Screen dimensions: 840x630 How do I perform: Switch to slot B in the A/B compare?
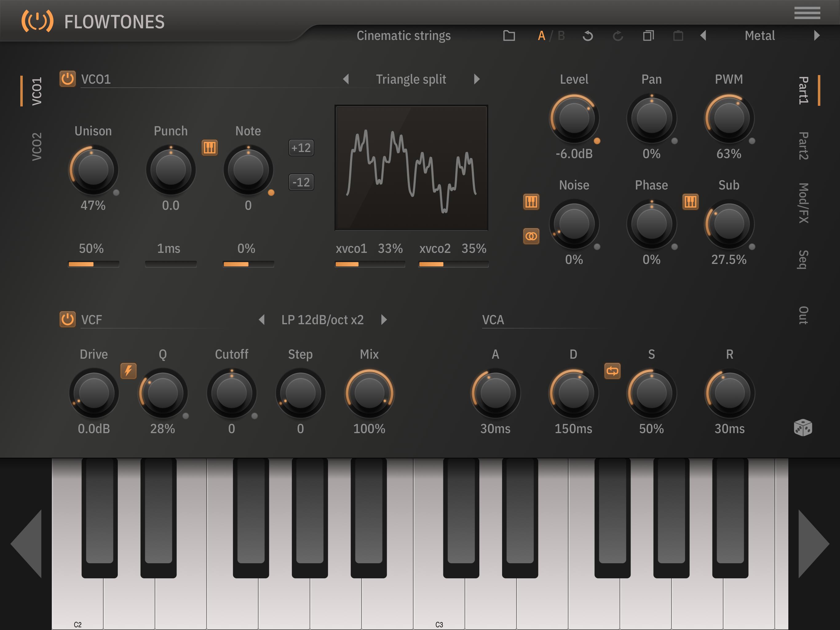[561, 36]
